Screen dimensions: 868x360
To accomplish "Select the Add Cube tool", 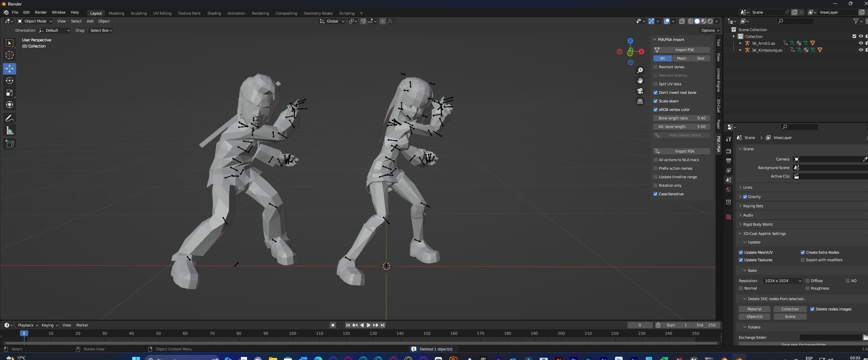I will (x=9, y=144).
